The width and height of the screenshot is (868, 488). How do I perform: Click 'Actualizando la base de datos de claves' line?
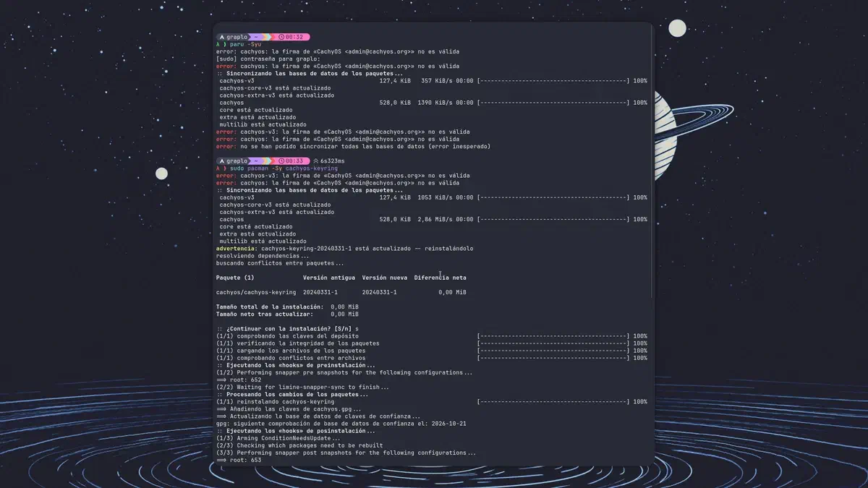[318, 416]
